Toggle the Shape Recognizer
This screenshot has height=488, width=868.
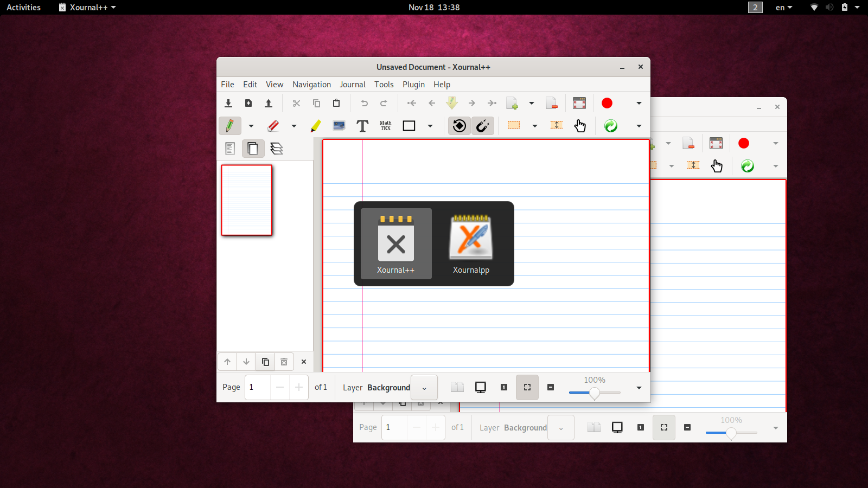pyautogui.click(x=459, y=126)
